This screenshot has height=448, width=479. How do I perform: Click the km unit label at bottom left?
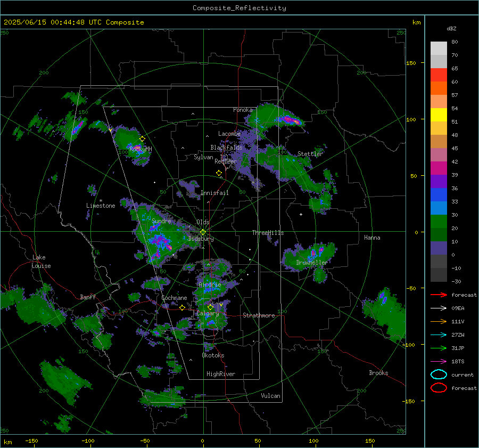coord(8,442)
